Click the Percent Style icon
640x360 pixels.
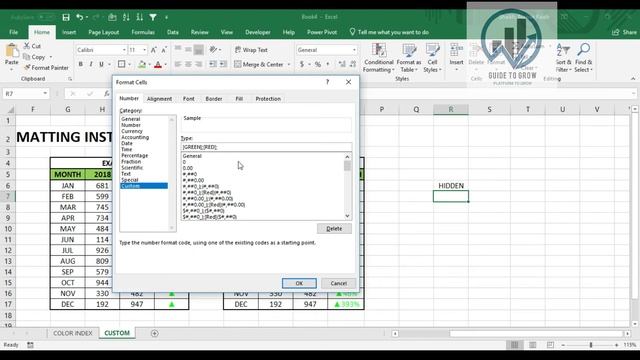click(x=318, y=64)
